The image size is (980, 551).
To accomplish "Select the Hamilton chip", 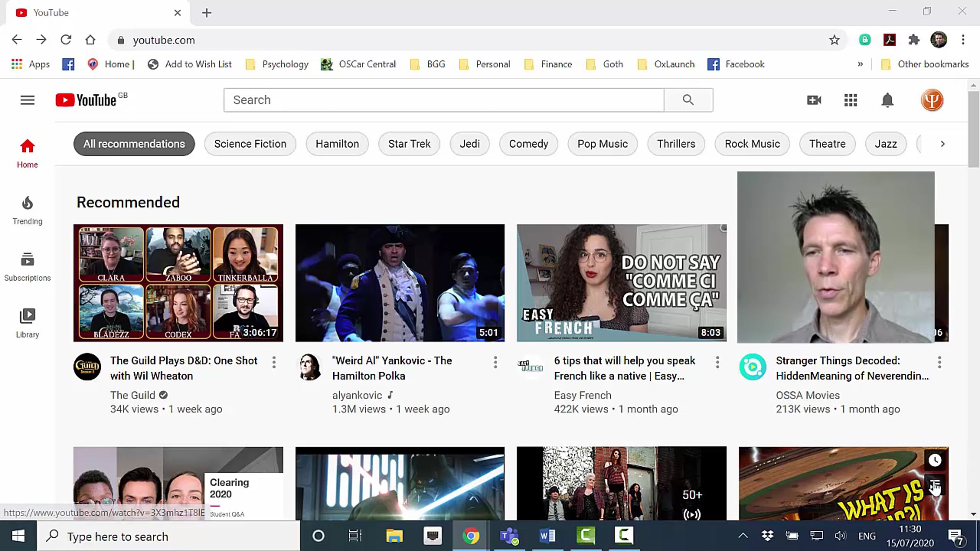I will pos(337,144).
